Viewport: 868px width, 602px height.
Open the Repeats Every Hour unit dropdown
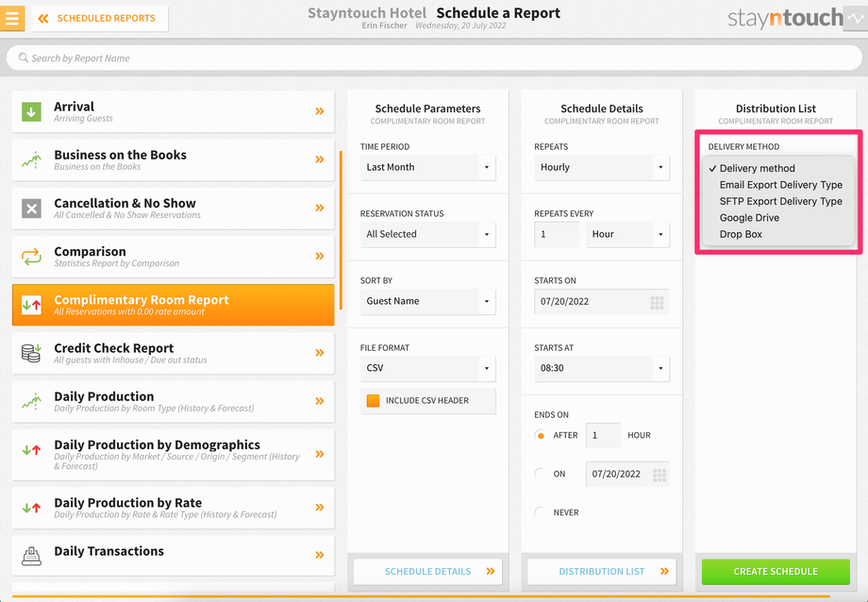pyautogui.click(x=627, y=234)
